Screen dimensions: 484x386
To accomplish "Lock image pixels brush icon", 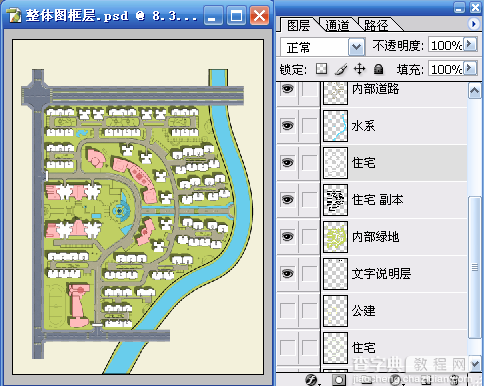I will pyautogui.click(x=340, y=69).
